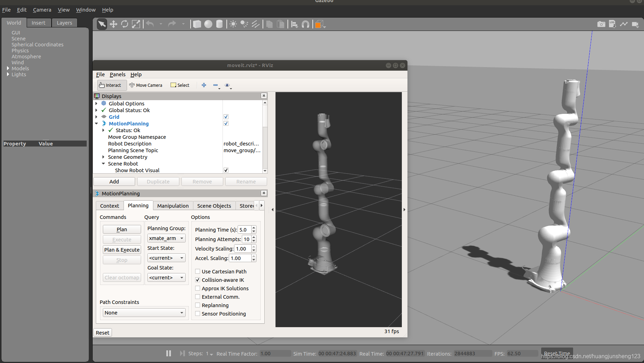
Task: Pause the Gazebo simulation
Action: click(x=168, y=353)
